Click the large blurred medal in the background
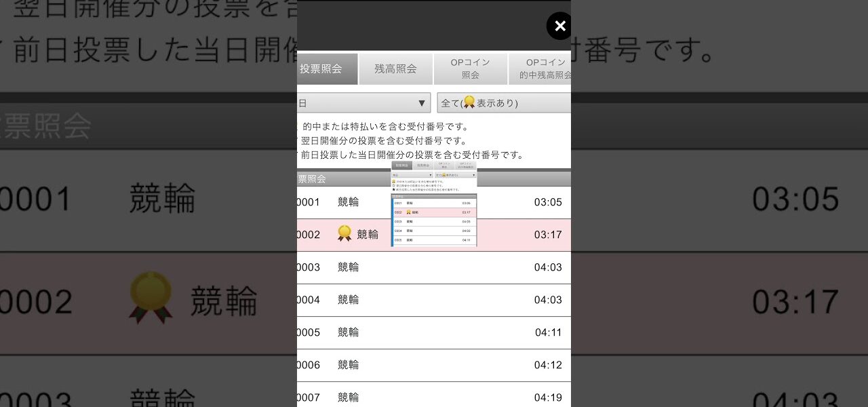 [151, 296]
